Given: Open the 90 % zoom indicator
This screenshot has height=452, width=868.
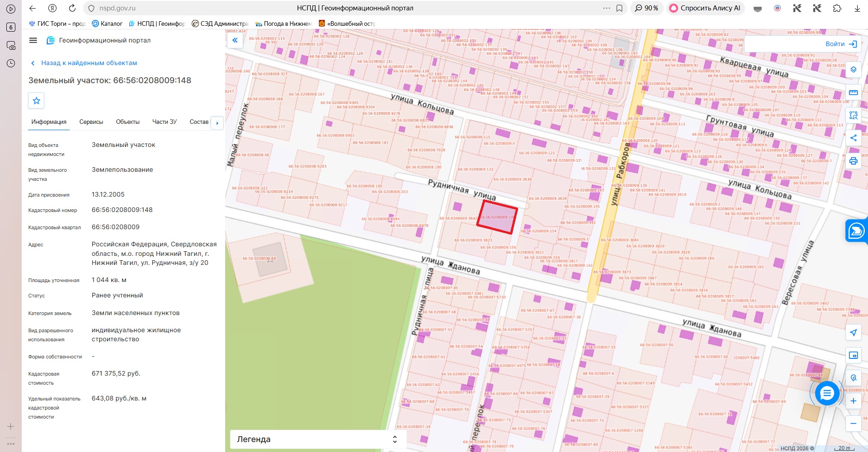Looking at the screenshot, I should (x=646, y=8).
